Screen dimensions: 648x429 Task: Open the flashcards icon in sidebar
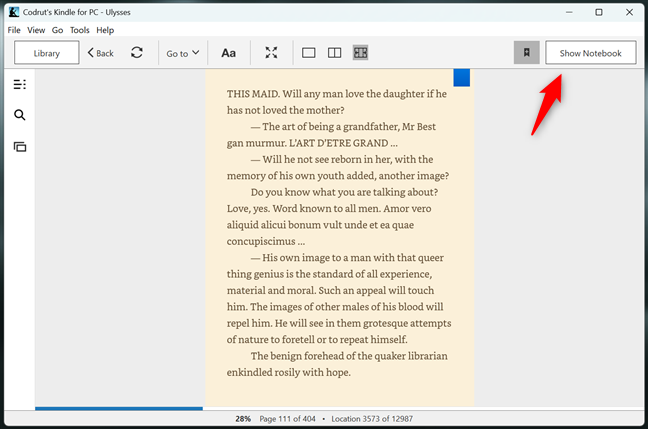(x=19, y=146)
